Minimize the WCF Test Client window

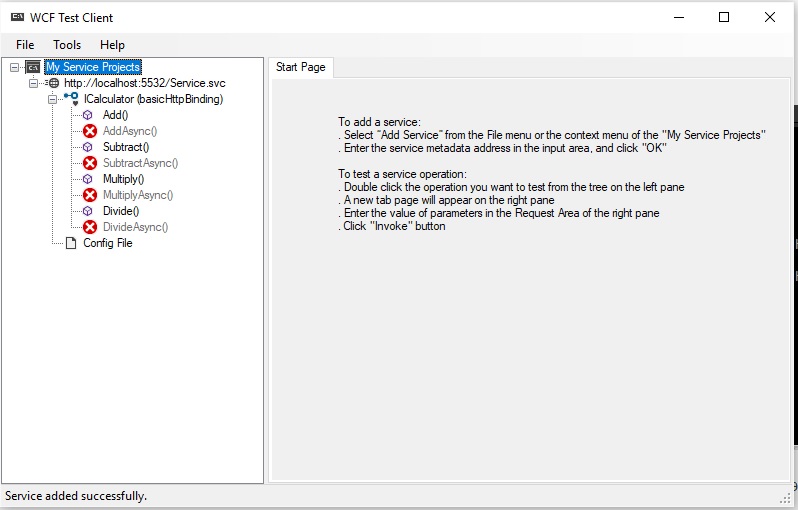[678, 17]
